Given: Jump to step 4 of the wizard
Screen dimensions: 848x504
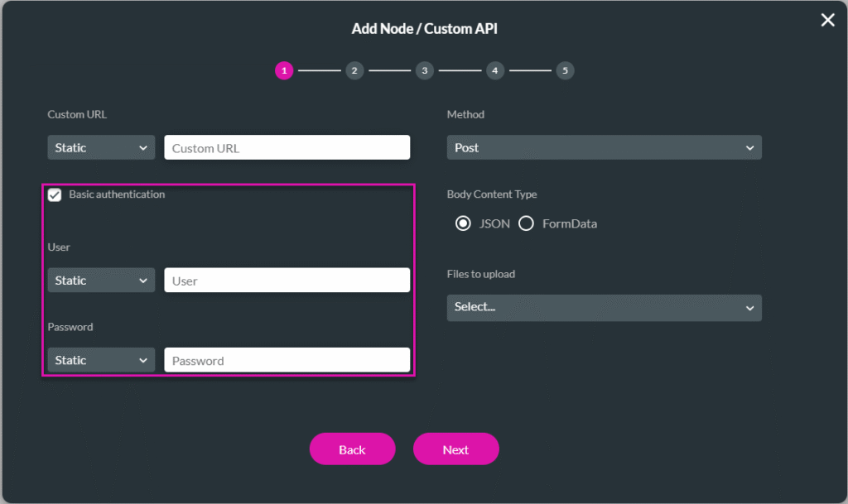Looking at the screenshot, I should (x=495, y=70).
